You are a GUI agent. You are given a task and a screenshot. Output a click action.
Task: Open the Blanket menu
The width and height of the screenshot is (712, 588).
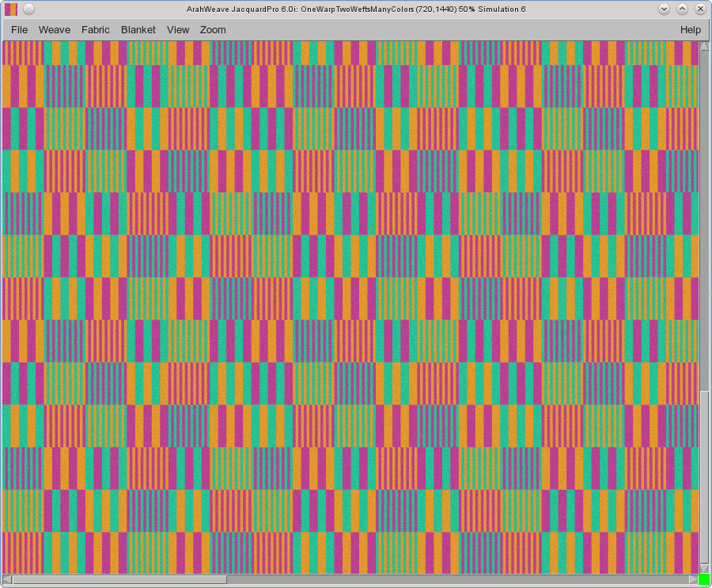pos(138,30)
